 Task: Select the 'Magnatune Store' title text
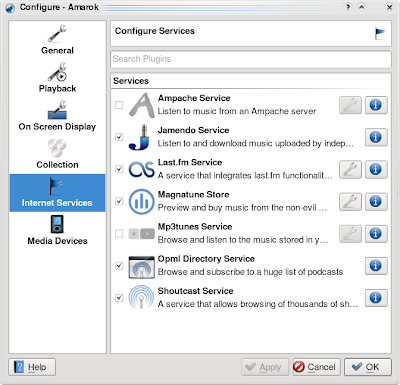click(193, 194)
